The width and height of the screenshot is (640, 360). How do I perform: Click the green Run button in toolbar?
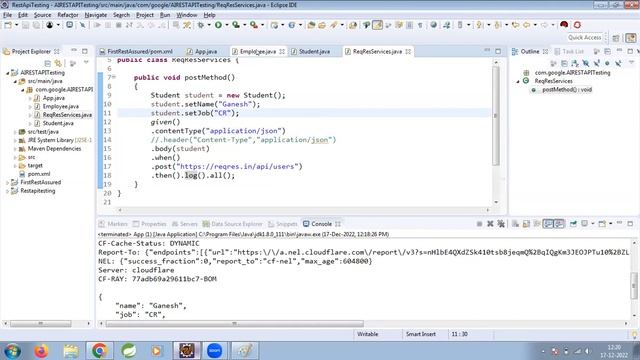click(218, 25)
